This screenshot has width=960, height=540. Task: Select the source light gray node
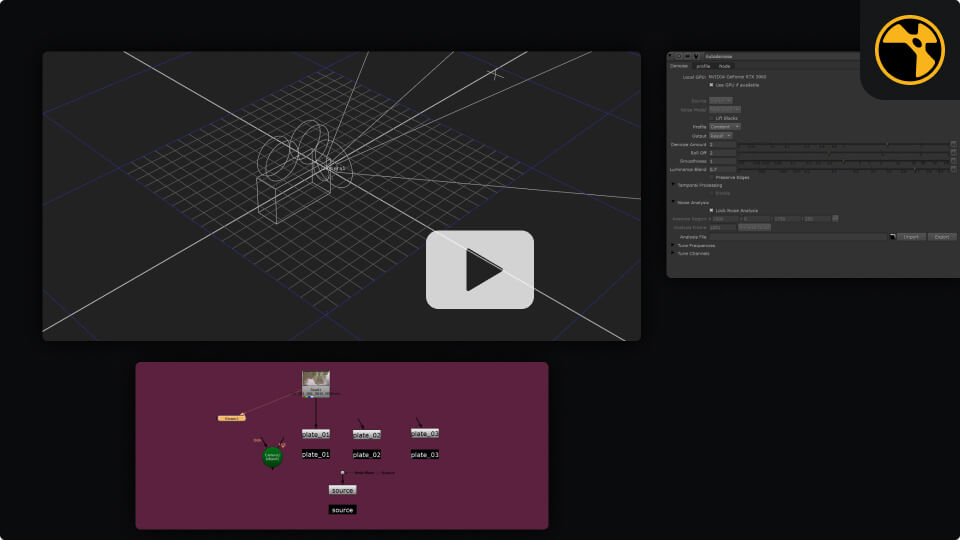tap(342, 490)
